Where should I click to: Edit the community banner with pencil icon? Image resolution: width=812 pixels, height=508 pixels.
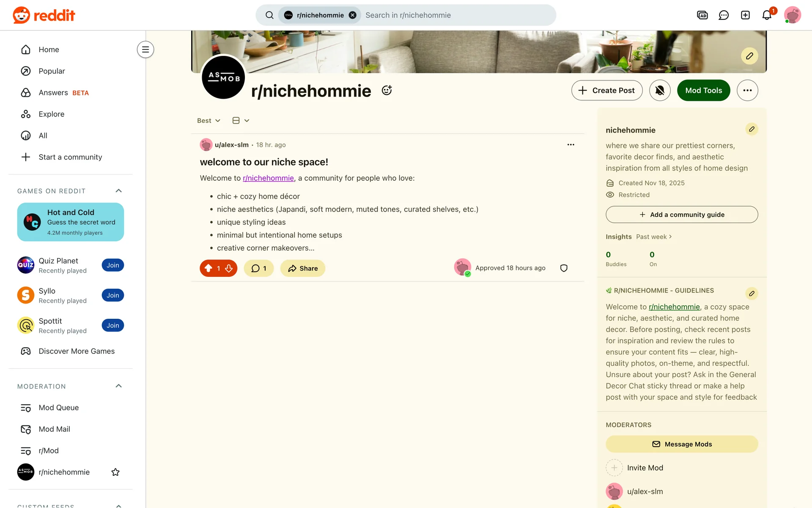tap(749, 56)
